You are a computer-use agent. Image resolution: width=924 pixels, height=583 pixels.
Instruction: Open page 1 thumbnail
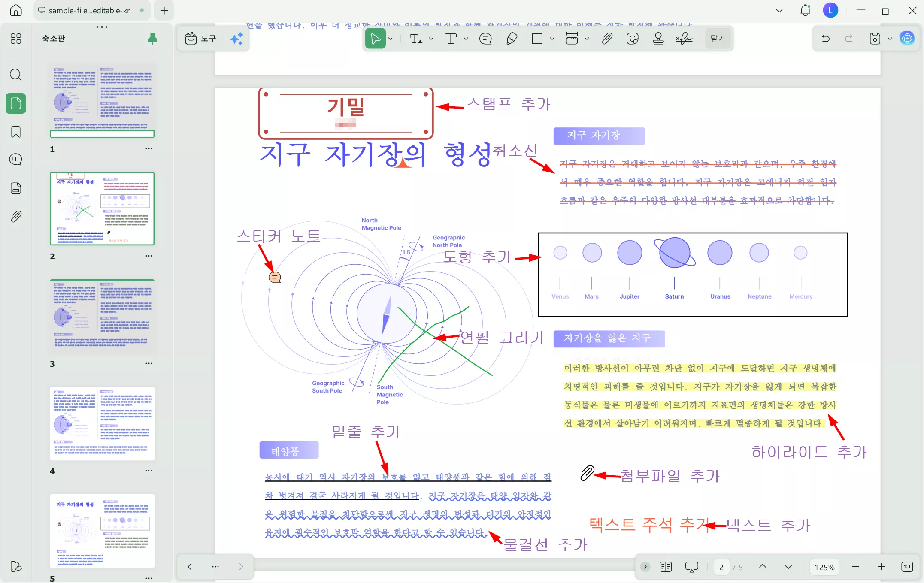click(x=102, y=101)
